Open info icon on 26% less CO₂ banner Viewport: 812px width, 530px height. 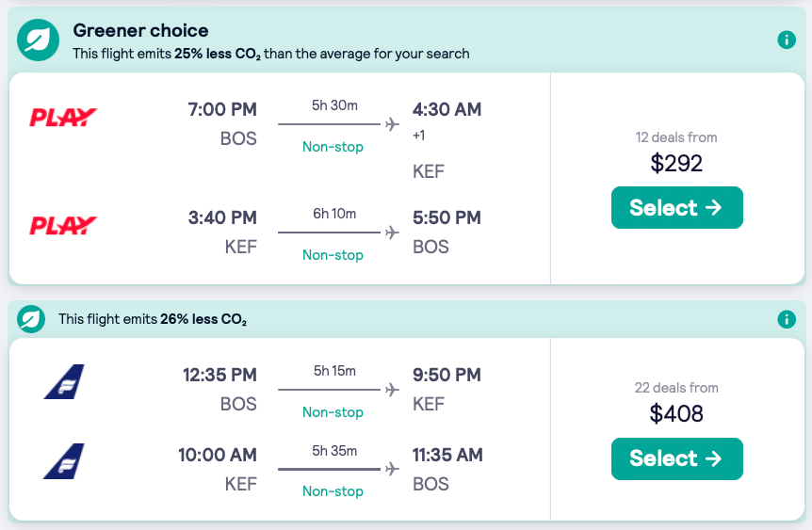point(787,319)
